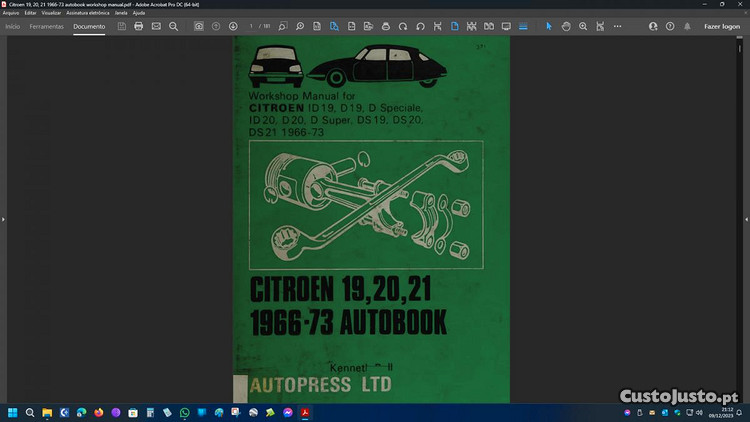Viewport: 750px width, 422px height.
Task: Click the email envelope icon
Action: click(x=156, y=26)
